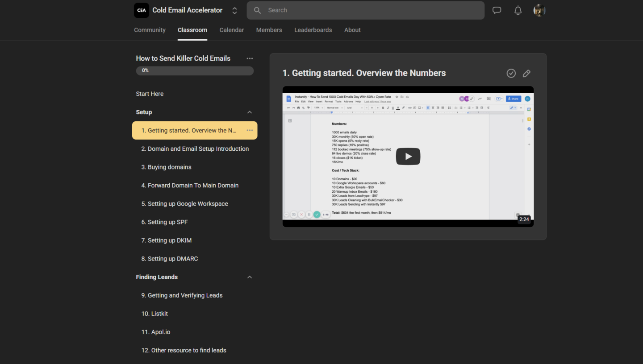Mark the lesson as complete
The height and width of the screenshot is (364, 643).
[x=511, y=73]
